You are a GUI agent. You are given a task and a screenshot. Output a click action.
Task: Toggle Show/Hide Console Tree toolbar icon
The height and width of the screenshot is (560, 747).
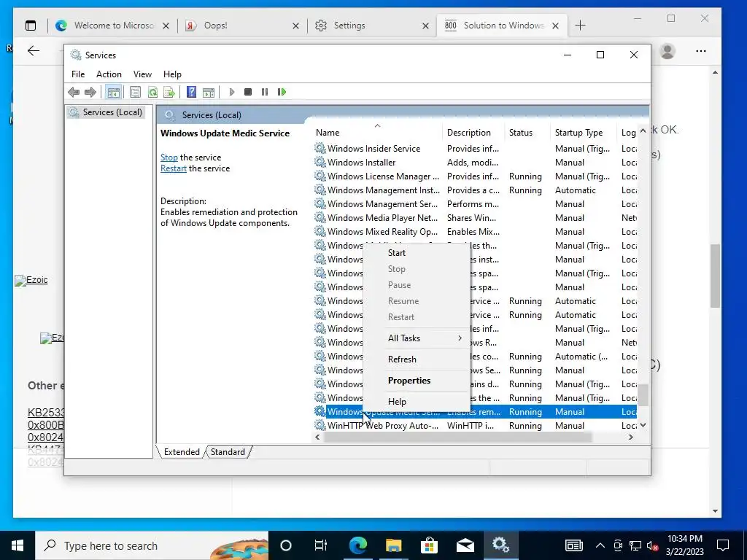pyautogui.click(x=113, y=92)
